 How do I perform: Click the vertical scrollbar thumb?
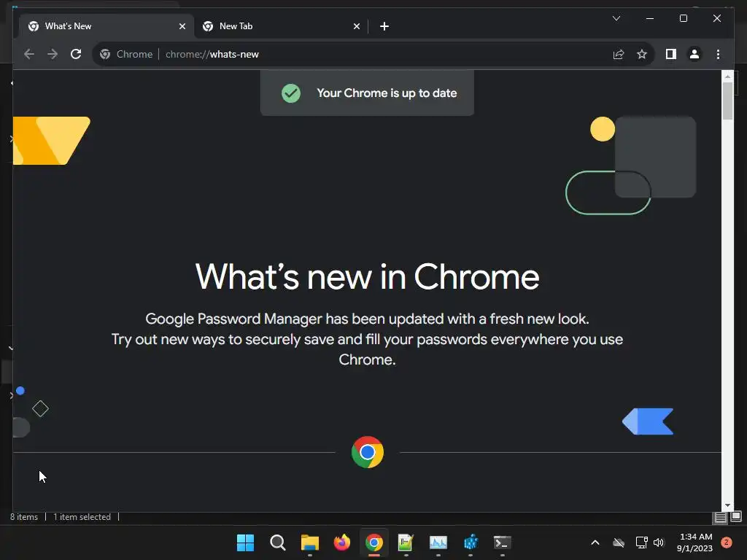pyautogui.click(x=727, y=101)
